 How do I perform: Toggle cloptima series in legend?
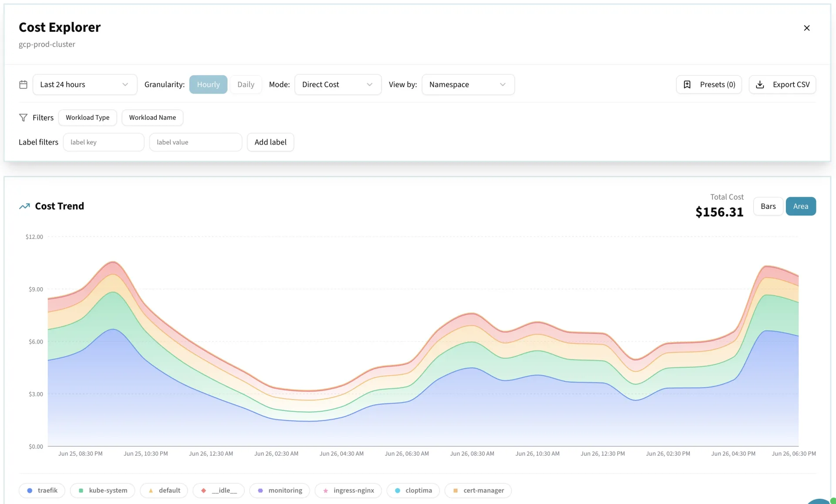click(x=413, y=491)
